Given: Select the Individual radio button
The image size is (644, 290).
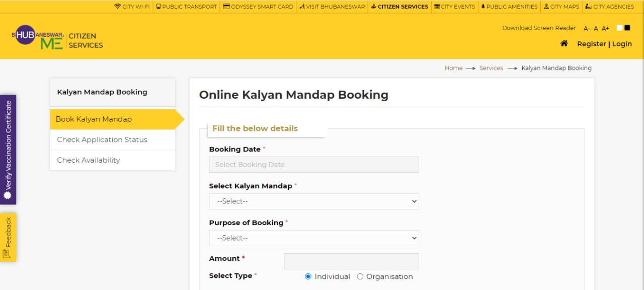Looking at the screenshot, I should click(x=308, y=276).
